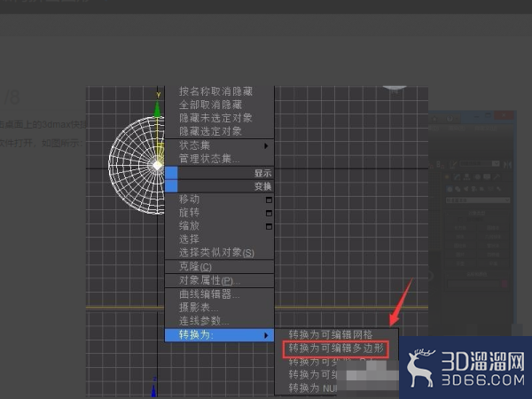Select Space Warps category in Create panel
This screenshot has height=399, width=532.
(490, 189)
